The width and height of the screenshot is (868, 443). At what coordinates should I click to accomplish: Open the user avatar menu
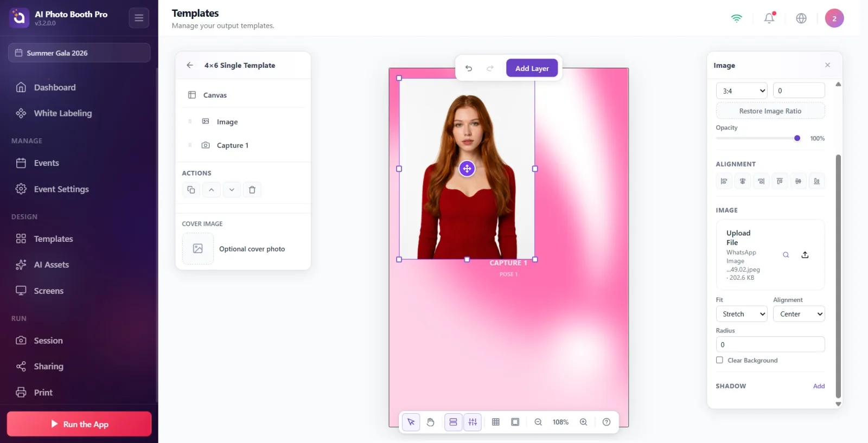[834, 18]
